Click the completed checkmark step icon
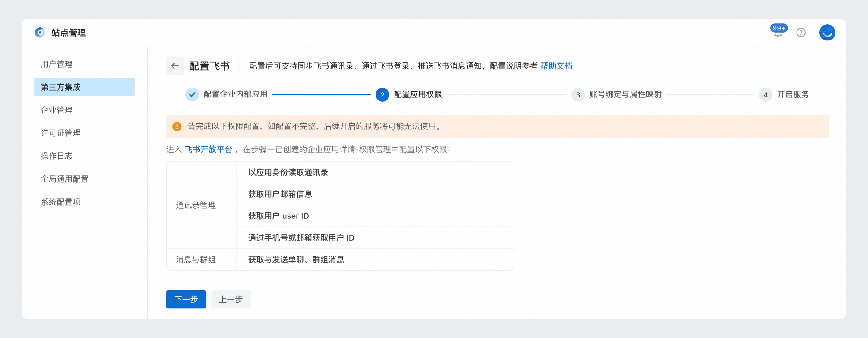The image size is (868, 338). coord(192,94)
